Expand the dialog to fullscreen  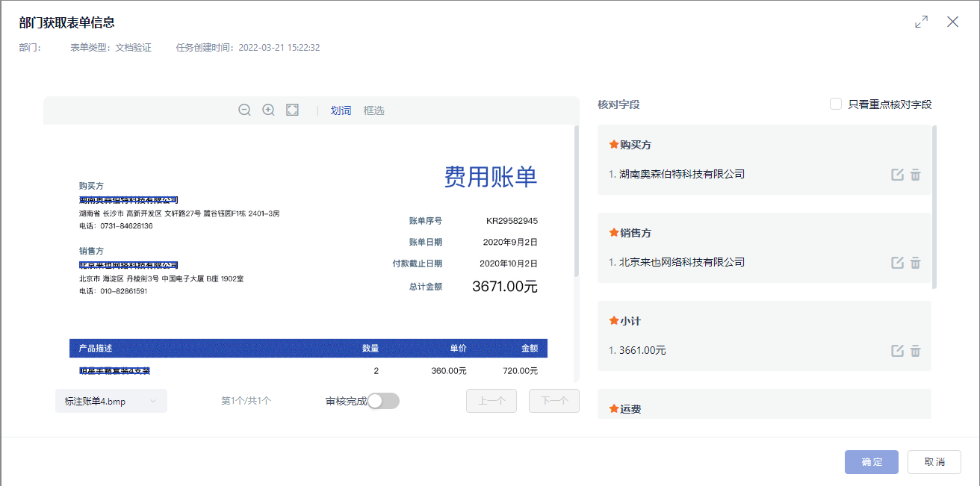[x=922, y=22]
